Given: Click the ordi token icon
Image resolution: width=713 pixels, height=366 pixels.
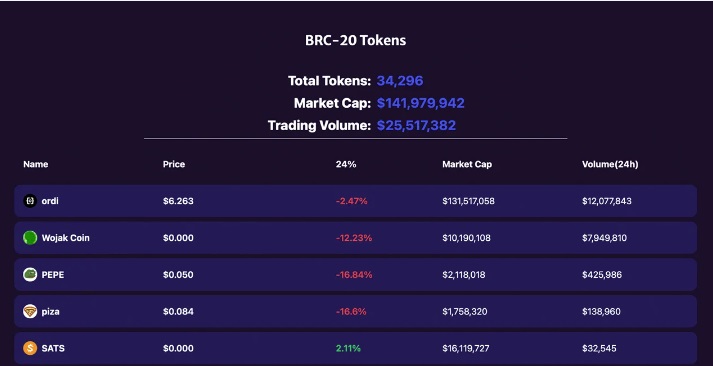Looking at the screenshot, I should 30,201.
